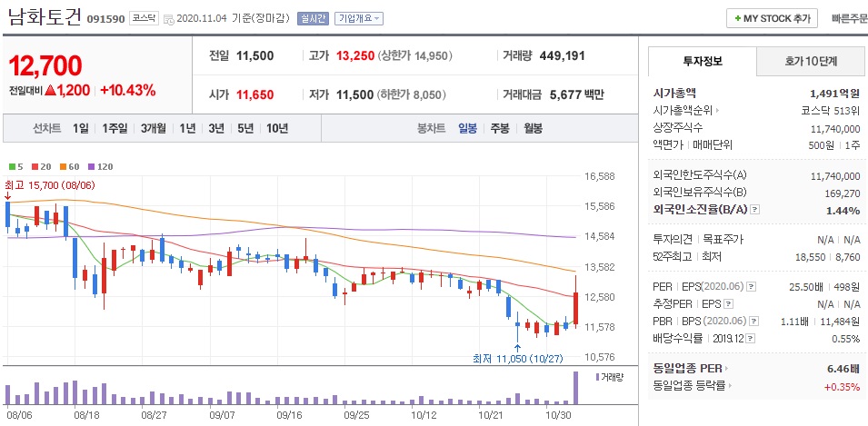Click the 전일 value 11,500
This screenshot has width=868, height=426.
pos(254,56)
